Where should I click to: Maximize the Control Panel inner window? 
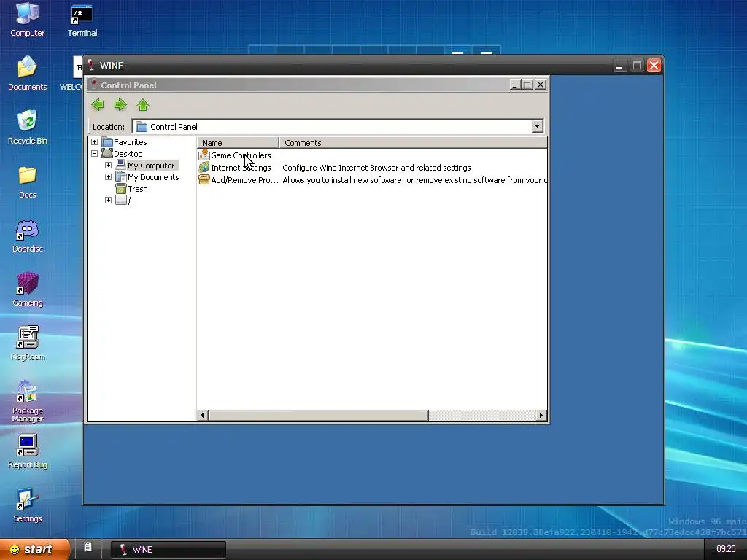point(527,85)
